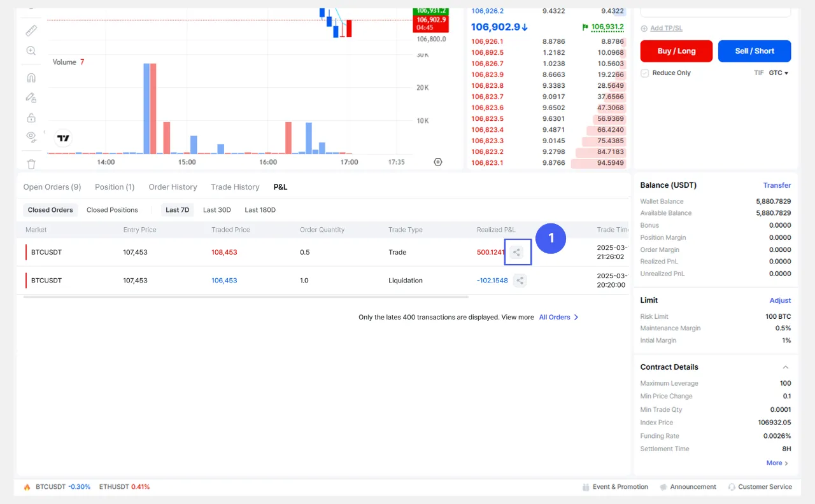Click the TradingView logo on chart
815x504 pixels.
(63, 138)
